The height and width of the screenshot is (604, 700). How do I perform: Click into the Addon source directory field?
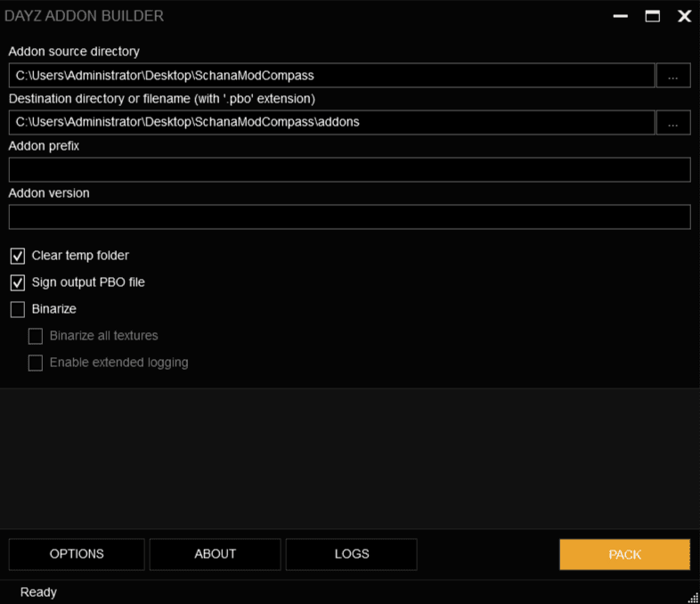click(331, 76)
